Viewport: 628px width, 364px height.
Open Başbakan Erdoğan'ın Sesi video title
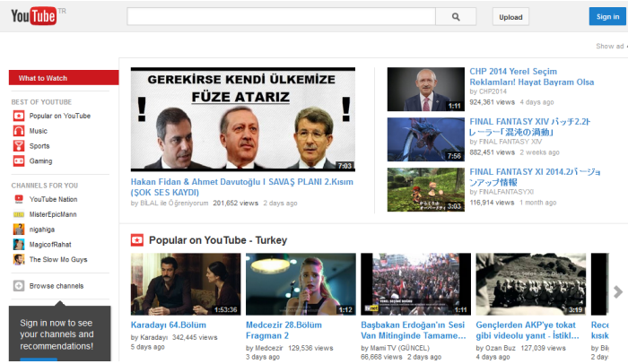414,330
